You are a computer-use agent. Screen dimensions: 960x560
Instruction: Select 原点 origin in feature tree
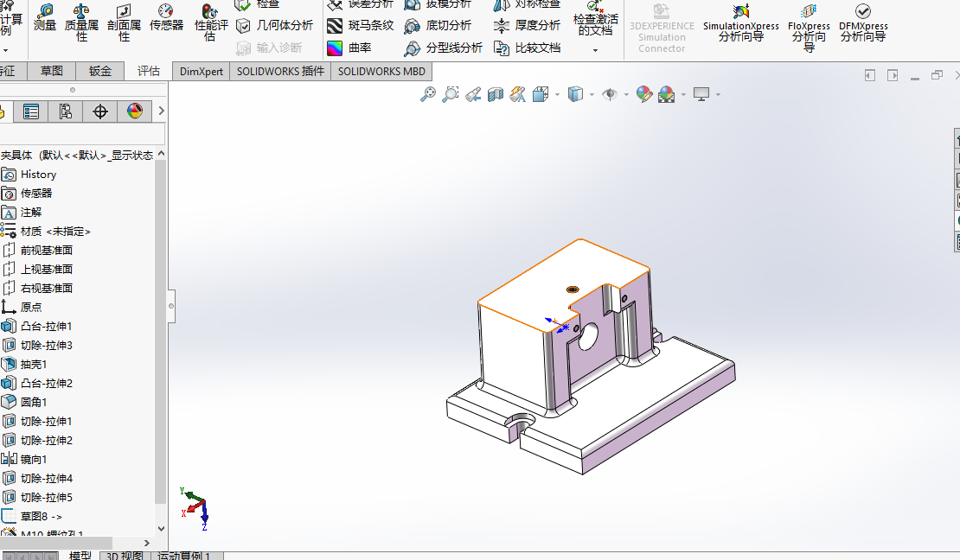click(x=30, y=308)
